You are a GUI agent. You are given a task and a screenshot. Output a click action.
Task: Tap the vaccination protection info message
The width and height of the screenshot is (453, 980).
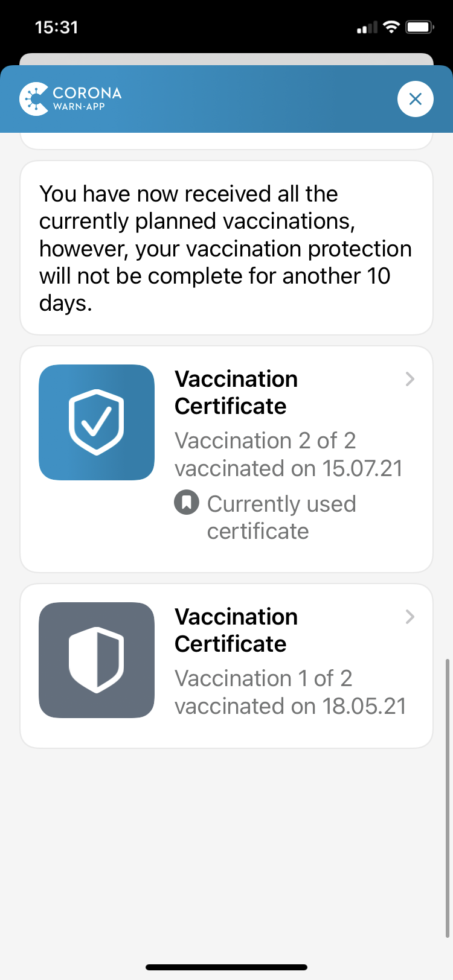tap(226, 248)
